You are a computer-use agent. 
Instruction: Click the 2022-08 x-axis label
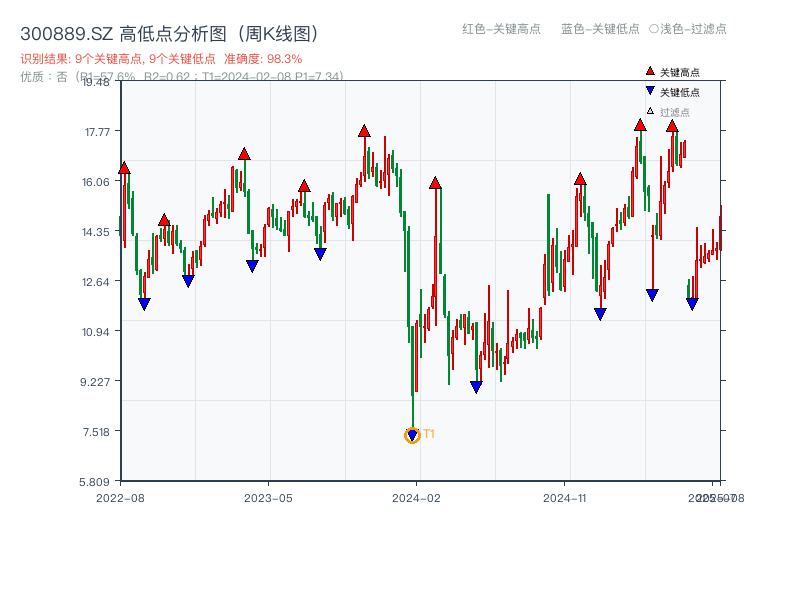pyautogui.click(x=120, y=498)
